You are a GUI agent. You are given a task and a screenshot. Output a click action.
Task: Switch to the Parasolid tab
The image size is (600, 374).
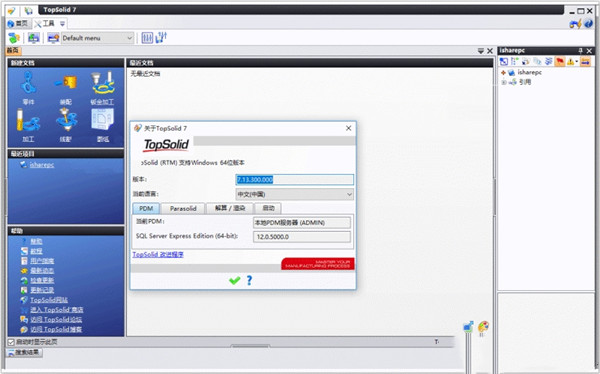(183, 208)
